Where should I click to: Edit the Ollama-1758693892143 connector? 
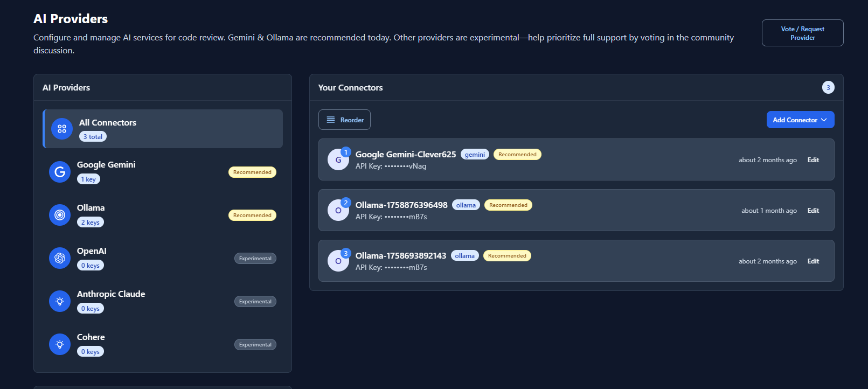coord(813,261)
